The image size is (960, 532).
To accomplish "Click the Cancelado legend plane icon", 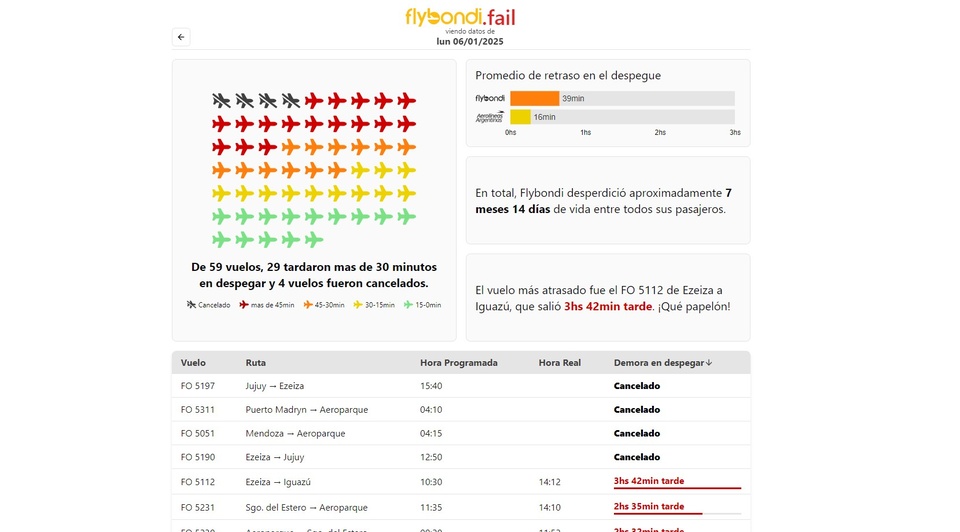I will [192, 305].
